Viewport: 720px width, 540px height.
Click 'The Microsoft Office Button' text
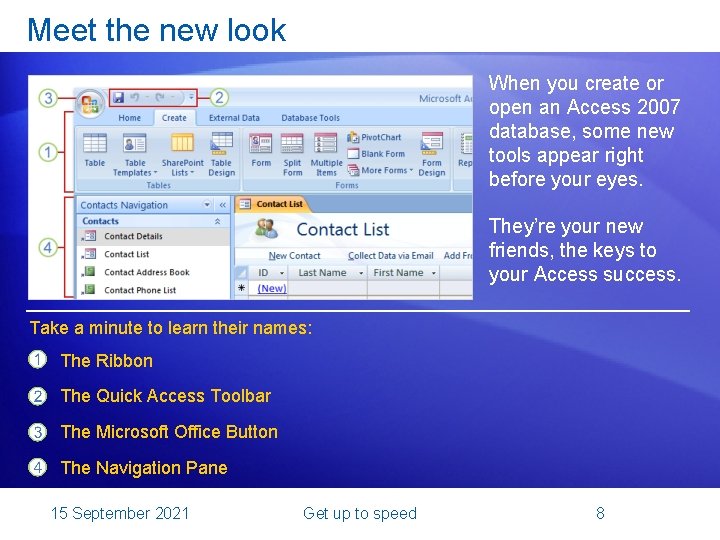[x=169, y=432]
